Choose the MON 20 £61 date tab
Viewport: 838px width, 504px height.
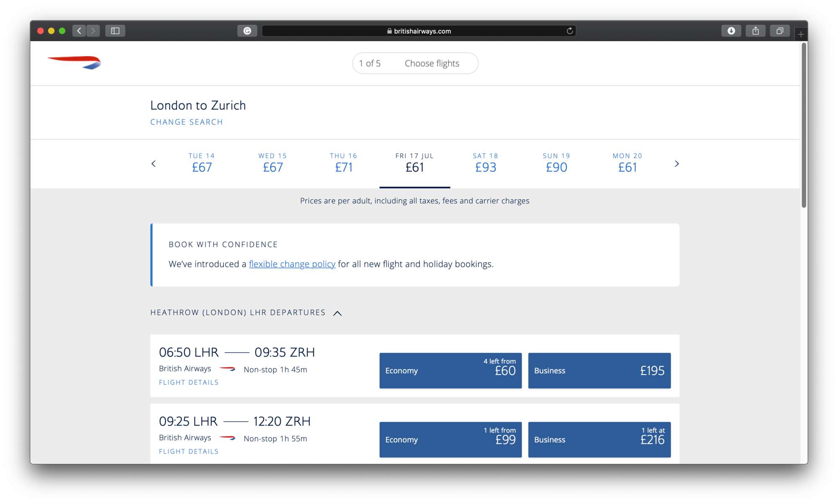pyautogui.click(x=627, y=163)
